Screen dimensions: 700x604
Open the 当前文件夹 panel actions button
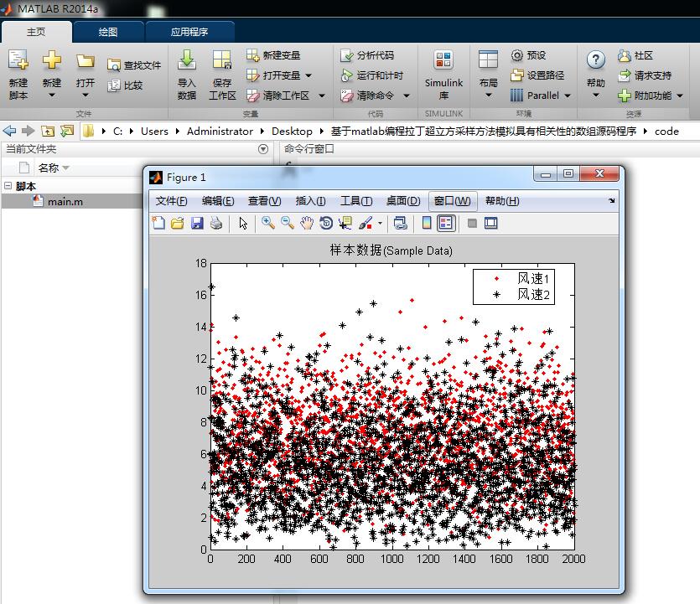pos(263,149)
